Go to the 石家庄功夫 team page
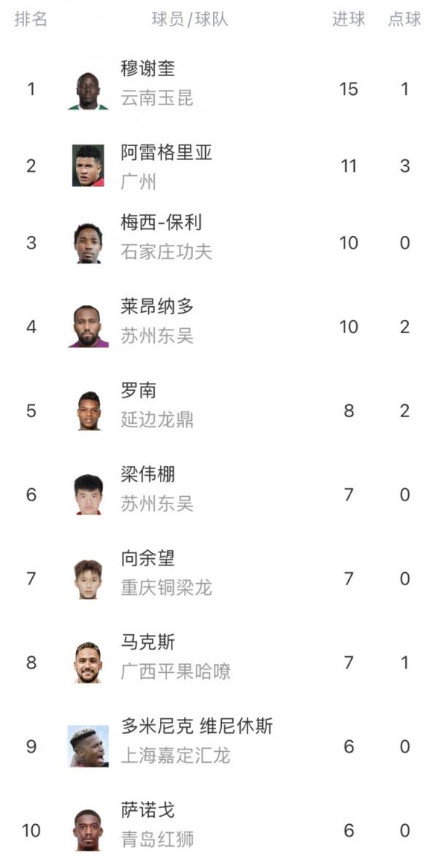 point(166,252)
